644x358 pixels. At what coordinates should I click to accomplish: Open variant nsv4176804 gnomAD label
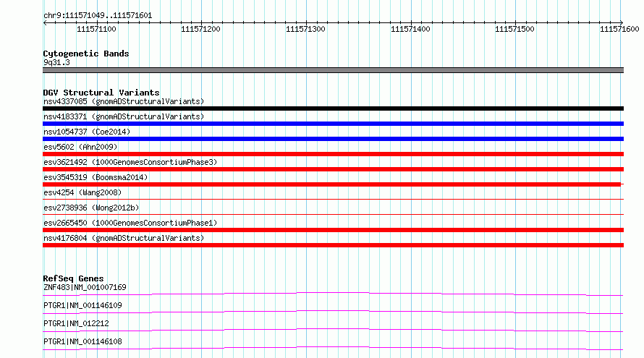click(x=124, y=238)
